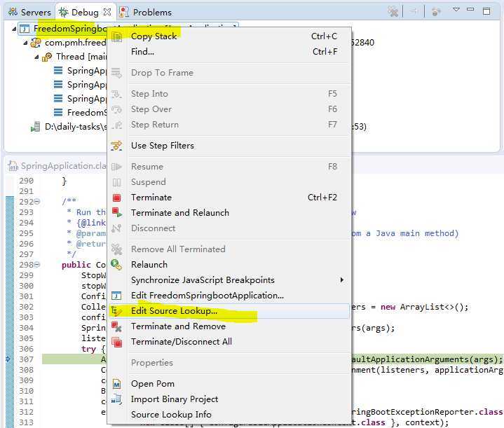Viewport: 504px width, 428px height.
Task: Collapse the com.pmh.freedom target node
Action: [25, 43]
